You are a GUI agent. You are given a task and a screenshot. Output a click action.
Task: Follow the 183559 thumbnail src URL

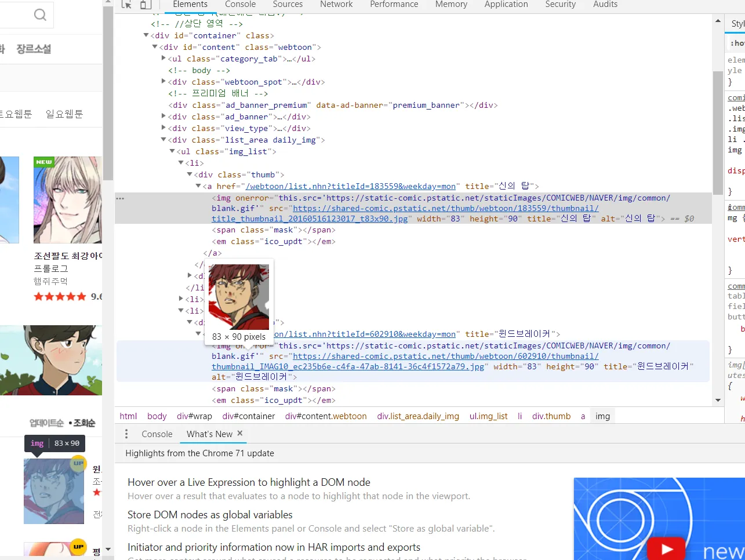(405, 213)
